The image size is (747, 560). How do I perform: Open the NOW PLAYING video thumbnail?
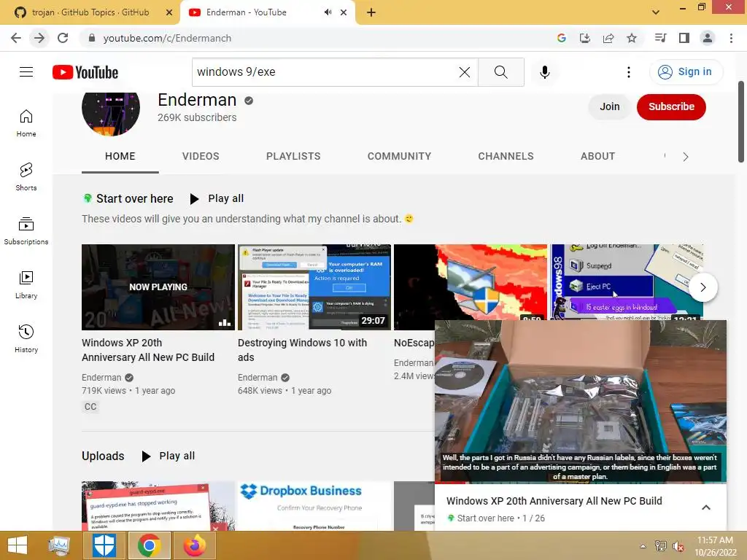click(x=158, y=287)
